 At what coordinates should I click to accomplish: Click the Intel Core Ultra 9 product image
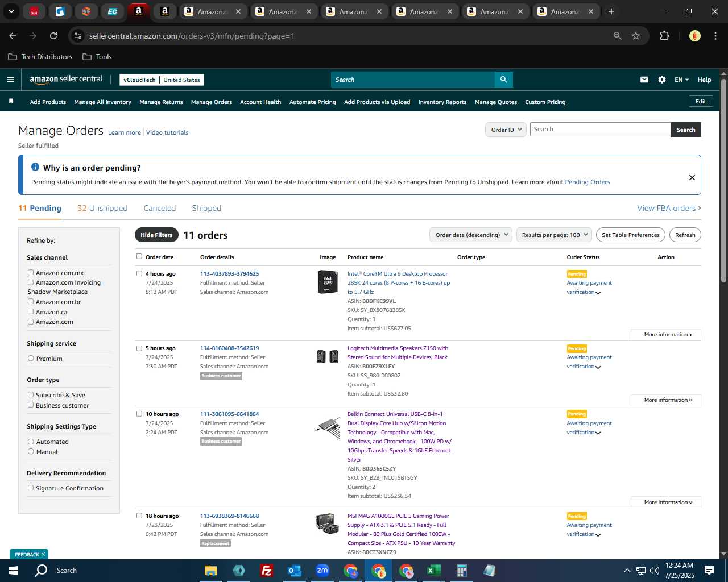pos(328,282)
